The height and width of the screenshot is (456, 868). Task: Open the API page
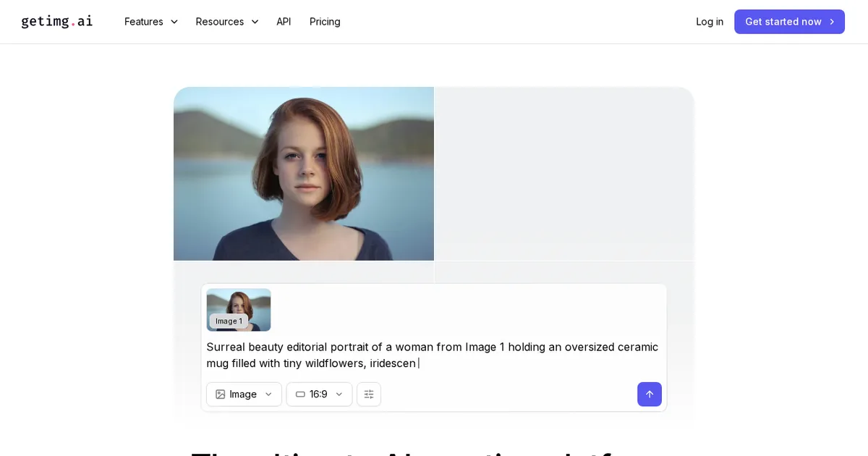pos(284,22)
